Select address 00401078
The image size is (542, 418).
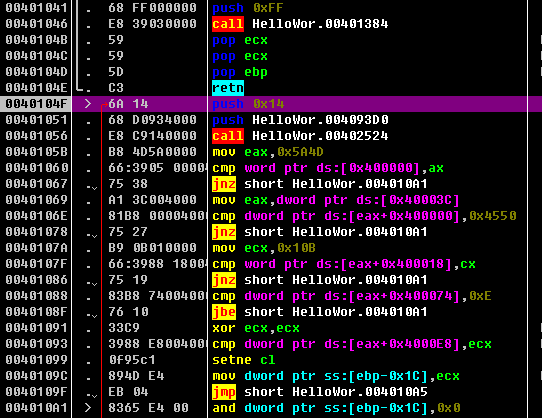pos(36,232)
